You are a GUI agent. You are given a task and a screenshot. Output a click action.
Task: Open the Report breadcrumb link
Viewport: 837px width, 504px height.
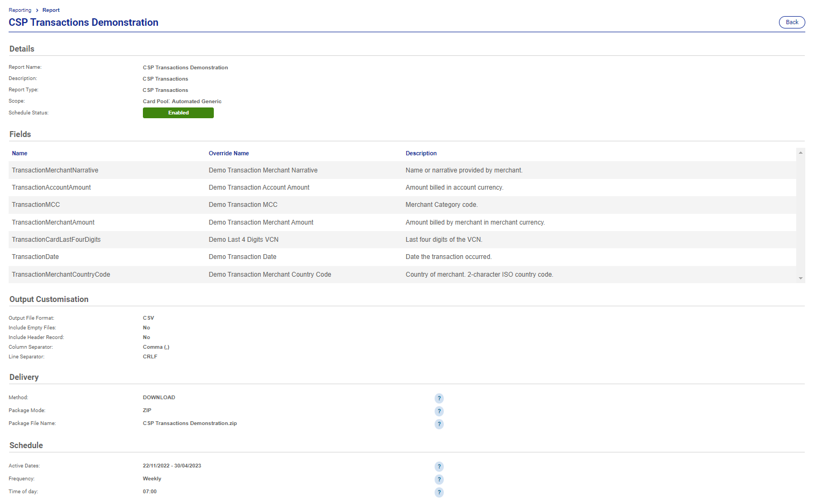coord(51,10)
